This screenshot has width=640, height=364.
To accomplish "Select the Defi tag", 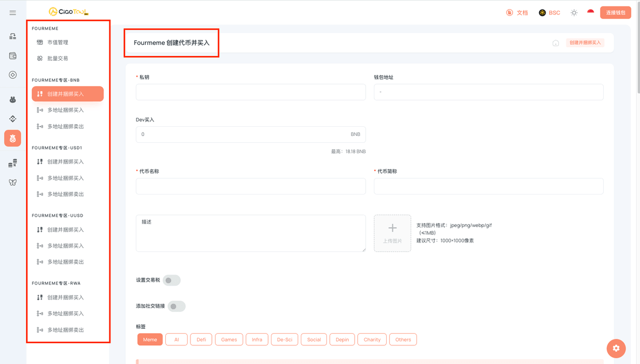I will pyautogui.click(x=201, y=339).
